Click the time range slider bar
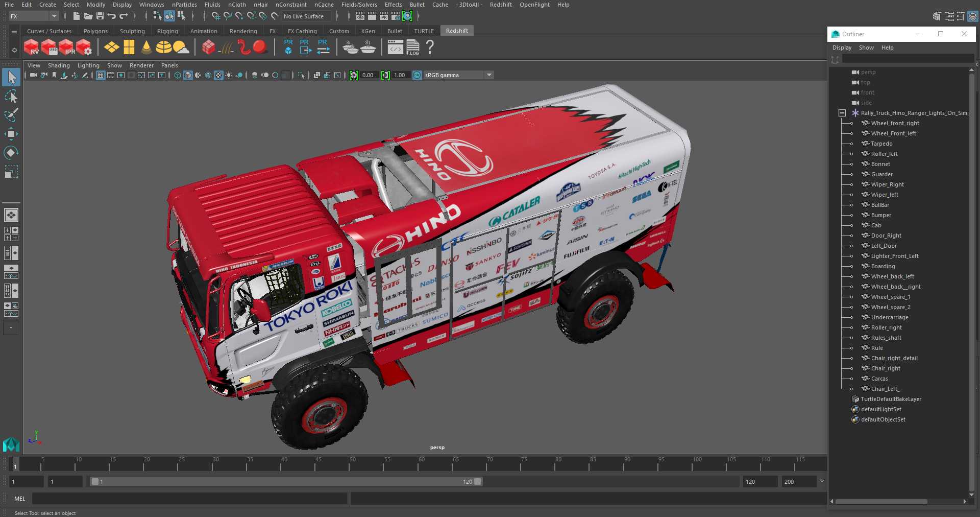Viewport: 980px width, 517px height. (286, 481)
